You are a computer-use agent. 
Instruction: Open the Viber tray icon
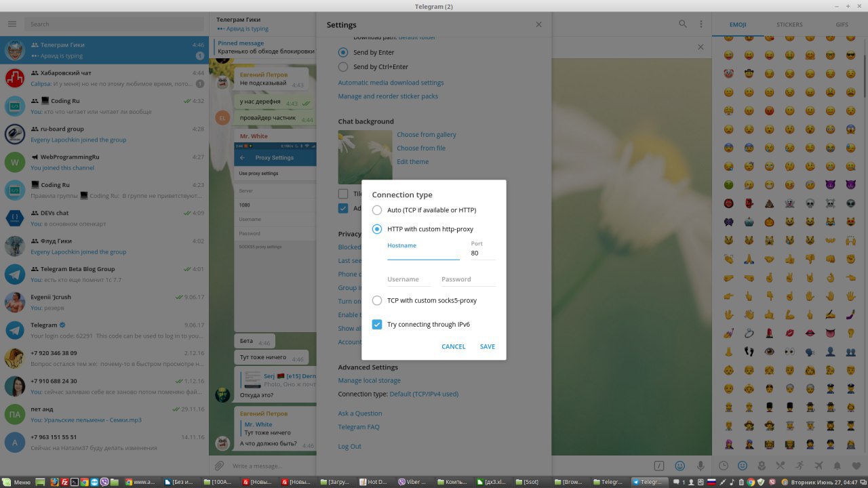tap(772, 483)
